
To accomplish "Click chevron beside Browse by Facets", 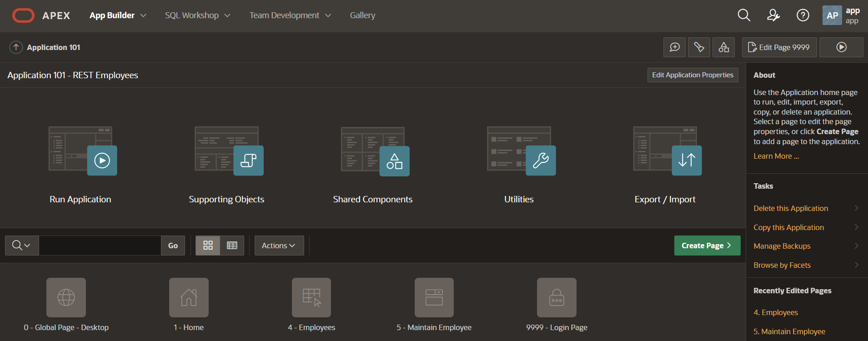I will click(857, 265).
